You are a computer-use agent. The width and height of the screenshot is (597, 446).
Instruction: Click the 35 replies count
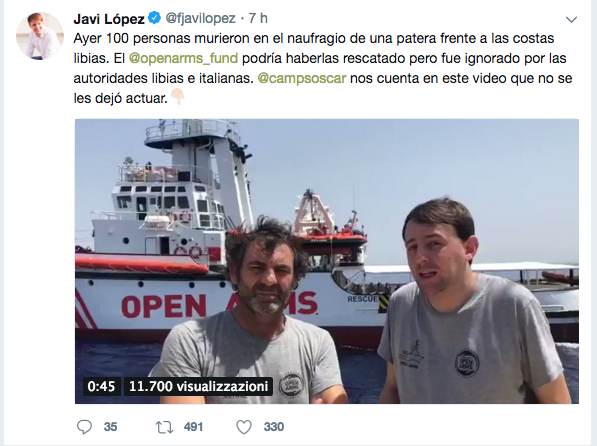(x=110, y=427)
